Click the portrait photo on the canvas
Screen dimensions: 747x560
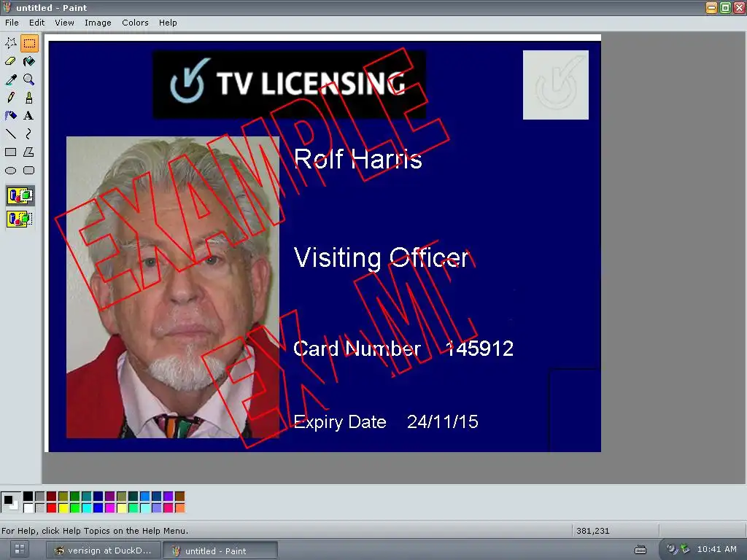point(172,287)
